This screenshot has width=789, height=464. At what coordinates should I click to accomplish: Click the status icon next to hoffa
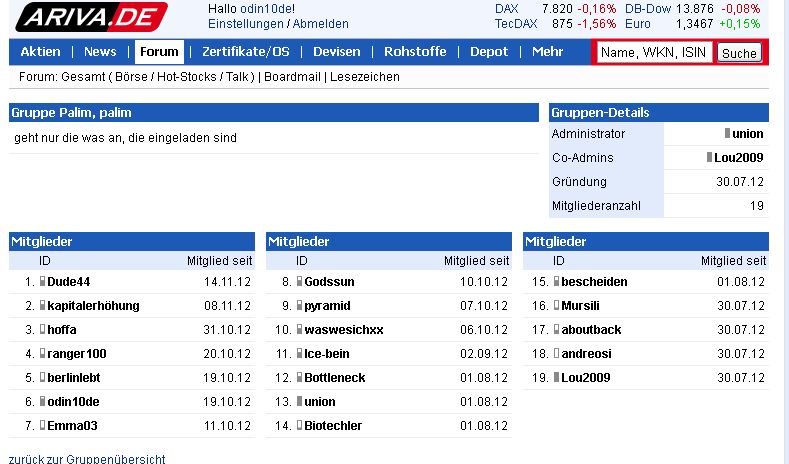tap(43, 330)
